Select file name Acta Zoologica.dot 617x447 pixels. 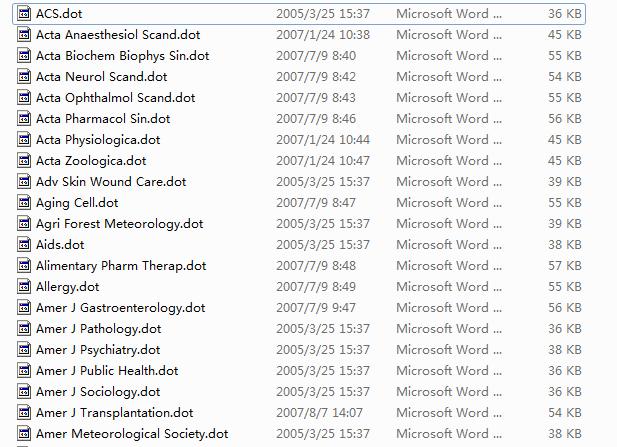tap(91, 161)
